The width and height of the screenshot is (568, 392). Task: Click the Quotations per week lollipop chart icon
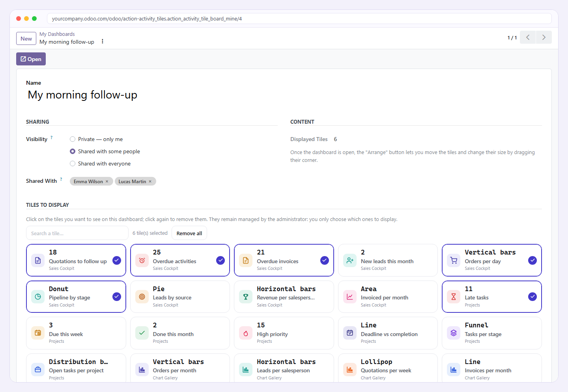[x=350, y=370]
